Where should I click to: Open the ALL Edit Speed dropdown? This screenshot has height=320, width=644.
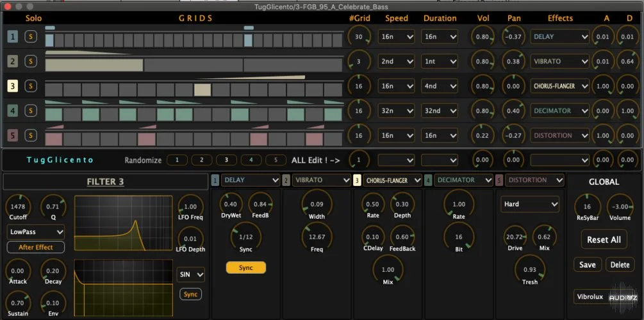coord(397,160)
